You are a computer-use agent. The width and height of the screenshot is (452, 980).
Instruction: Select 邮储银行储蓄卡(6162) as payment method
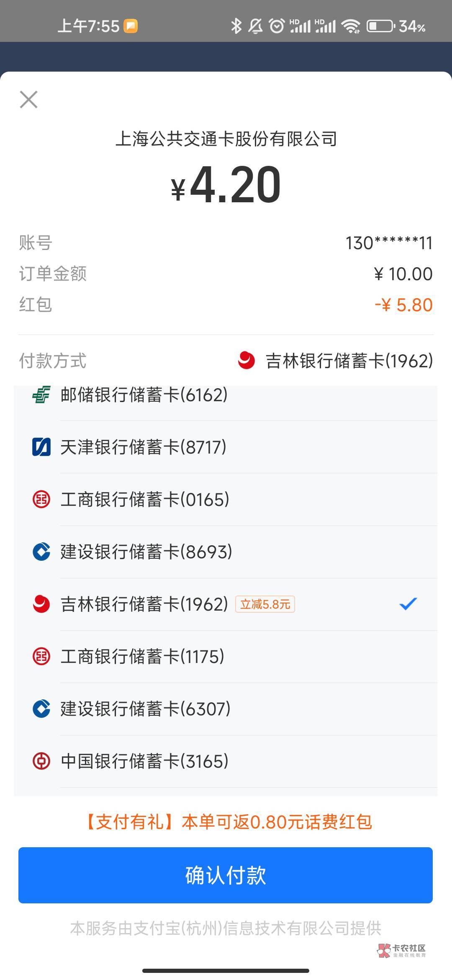point(144,395)
